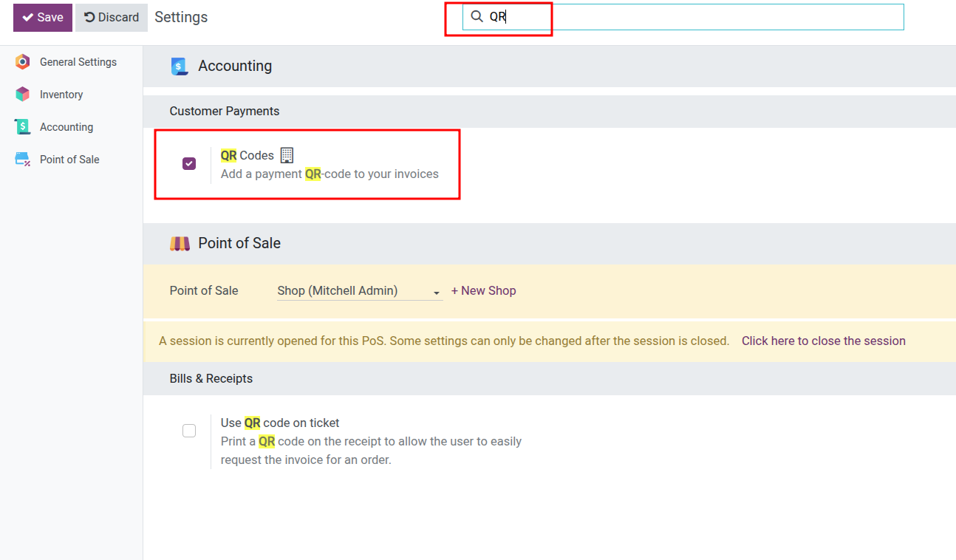
Task: Open Inventory settings from the sidebar
Action: click(22, 95)
